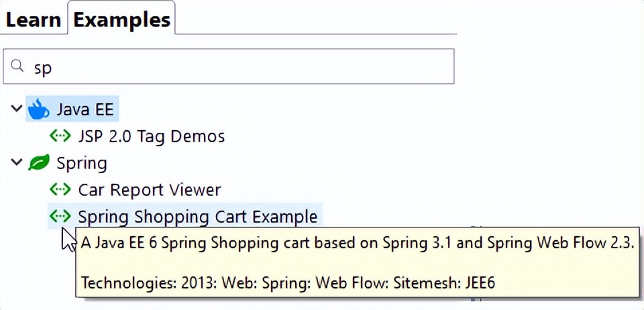Switch to the Learn tab
The height and width of the screenshot is (310, 644).
click(x=33, y=20)
